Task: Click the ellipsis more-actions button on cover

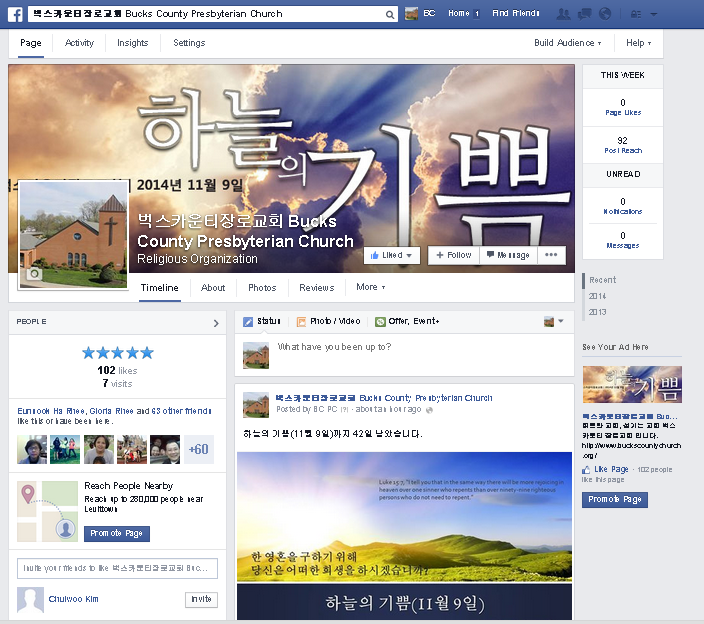Action: coord(551,255)
